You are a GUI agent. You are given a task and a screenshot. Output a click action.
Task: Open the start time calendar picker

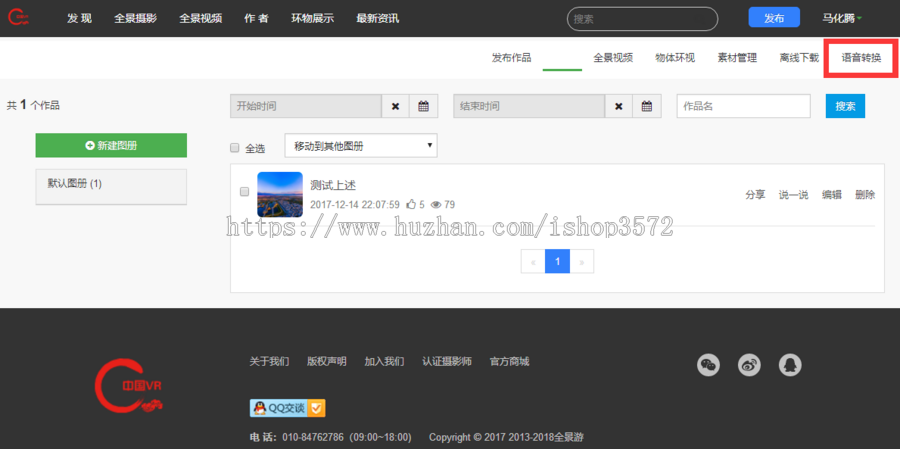(x=424, y=106)
